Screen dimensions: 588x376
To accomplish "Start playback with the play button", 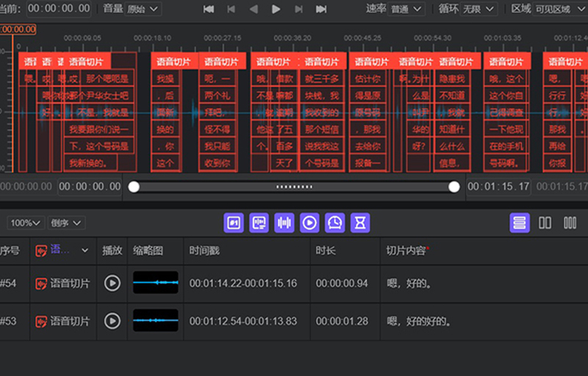I will coord(276,9).
